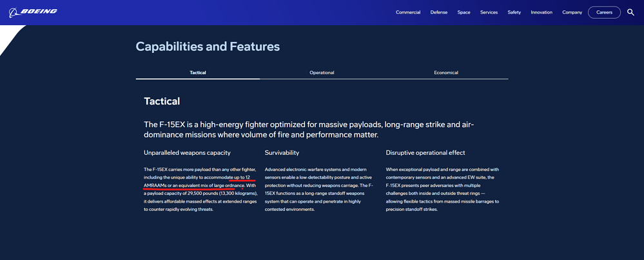Click the Capabilities and Features heading
This screenshot has height=260, width=644.
click(x=208, y=46)
